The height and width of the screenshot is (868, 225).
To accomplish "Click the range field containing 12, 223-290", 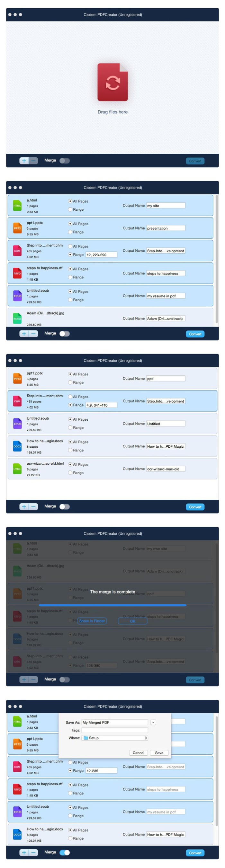I will (101, 255).
